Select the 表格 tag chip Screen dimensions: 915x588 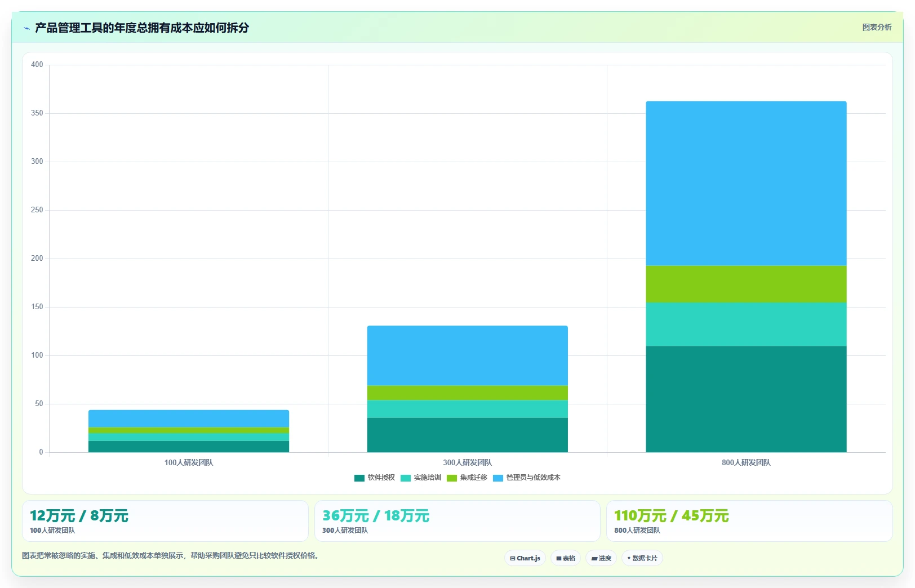[x=566, y=558]
